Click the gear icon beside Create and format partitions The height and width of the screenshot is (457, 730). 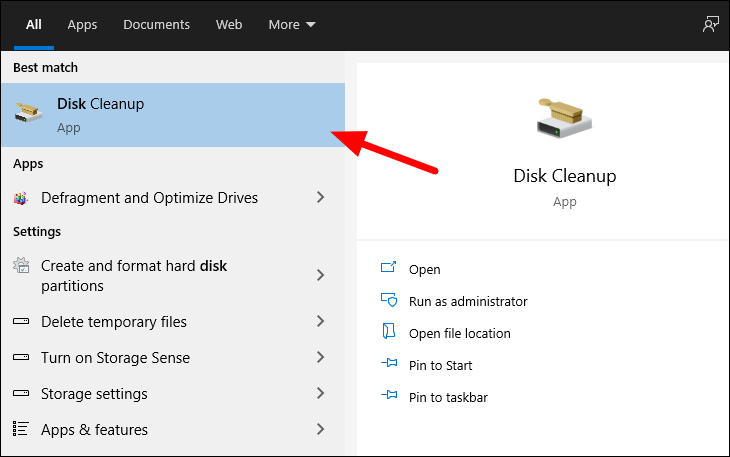(x=21, y=265)
